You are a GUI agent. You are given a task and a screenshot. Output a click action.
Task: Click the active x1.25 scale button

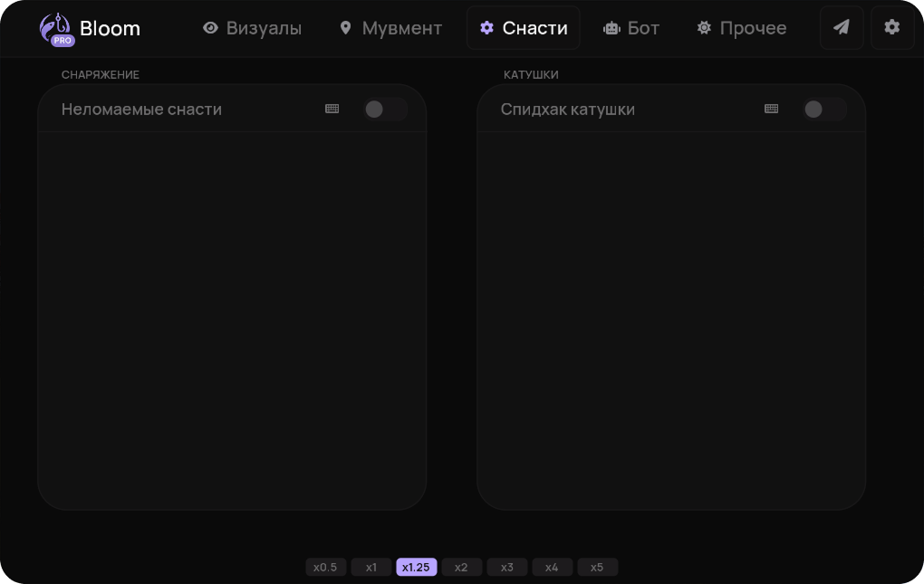416,567
